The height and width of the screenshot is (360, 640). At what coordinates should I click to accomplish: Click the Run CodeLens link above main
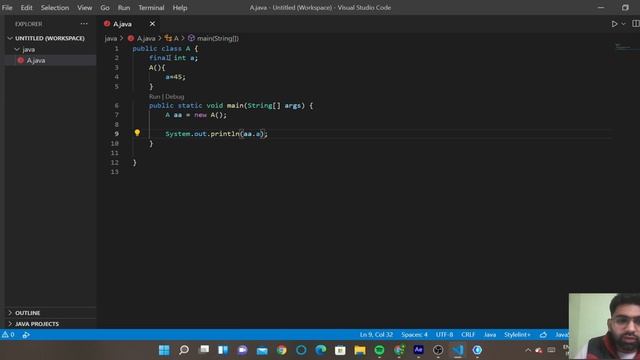(154, 97)
